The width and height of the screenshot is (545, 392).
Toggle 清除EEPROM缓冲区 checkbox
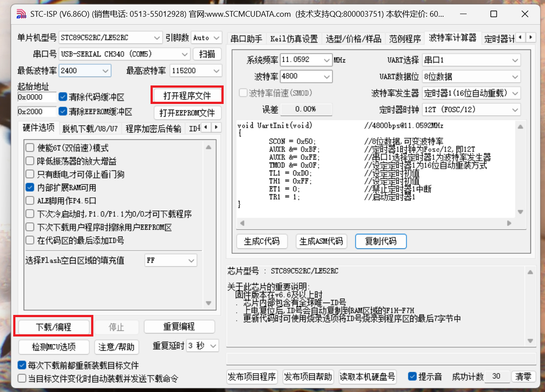[63, 111]
